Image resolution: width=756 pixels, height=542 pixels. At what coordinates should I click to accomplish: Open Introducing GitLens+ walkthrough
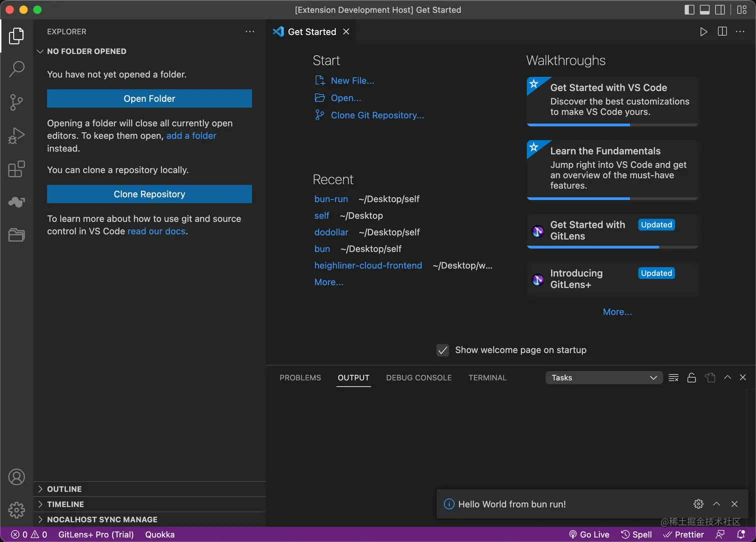pos(612,279)
